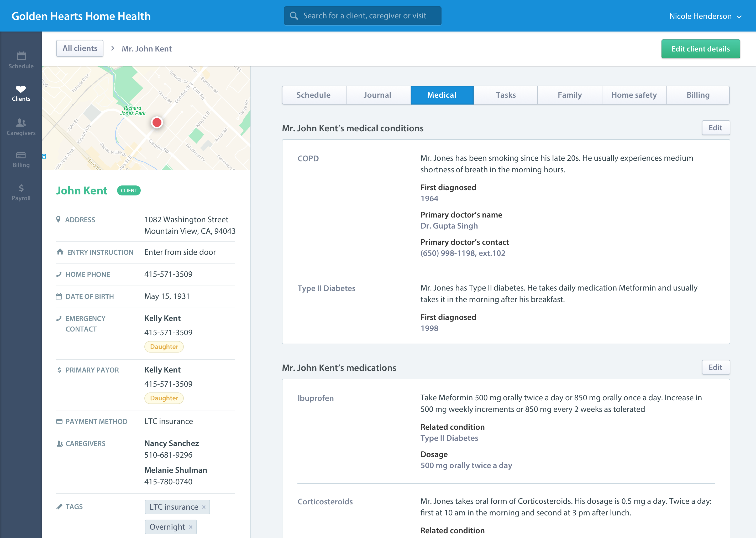This screenshot has width=756, height=538.
Task: Click Nancy Sanchez phone 510-681-9296
Action: (168, 455)
